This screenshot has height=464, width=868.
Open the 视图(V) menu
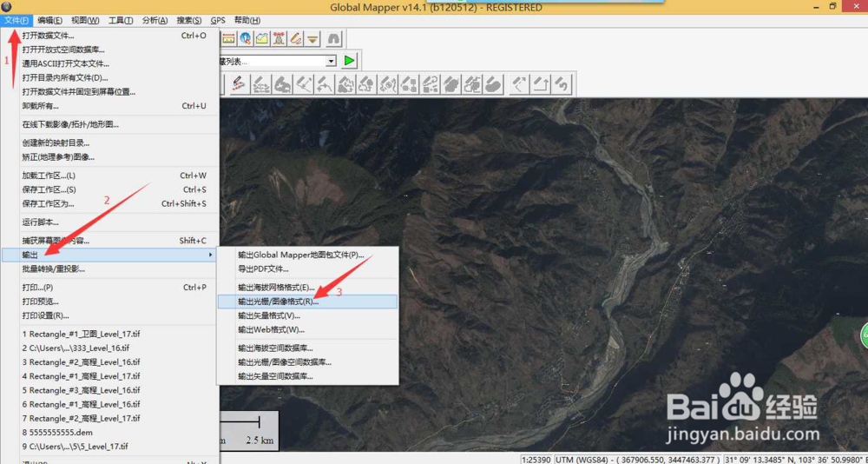85,21
